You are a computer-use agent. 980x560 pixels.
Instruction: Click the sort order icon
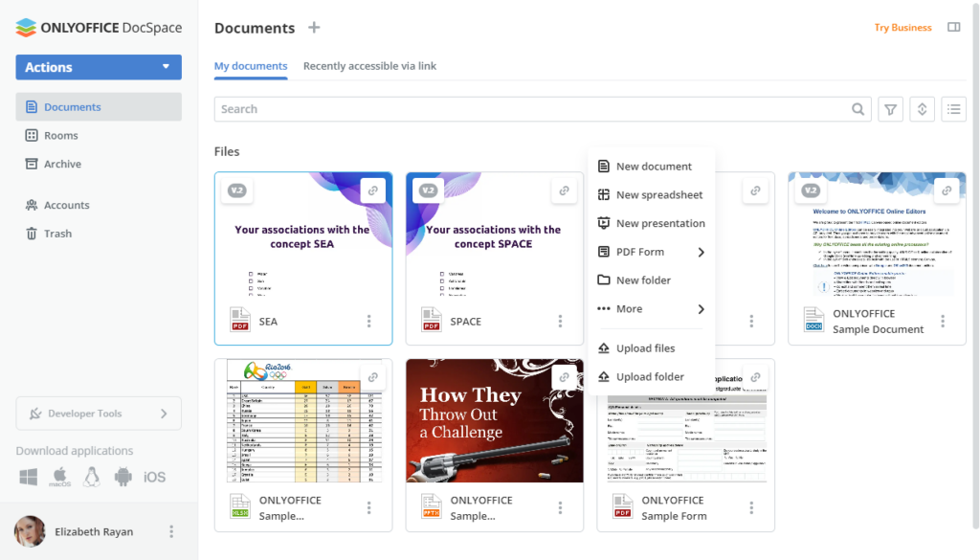[922, 108]
